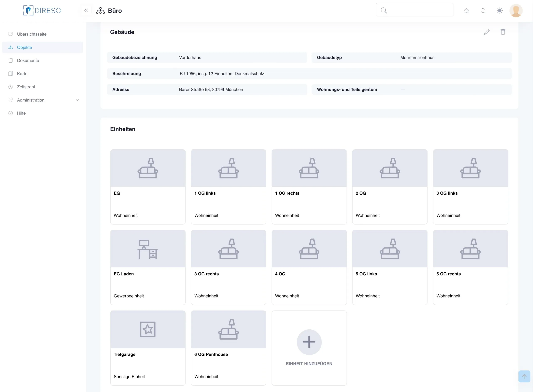Click the Mehrfamilienhaus type value
Screen dimensions: 533x392
click(417, 57)
